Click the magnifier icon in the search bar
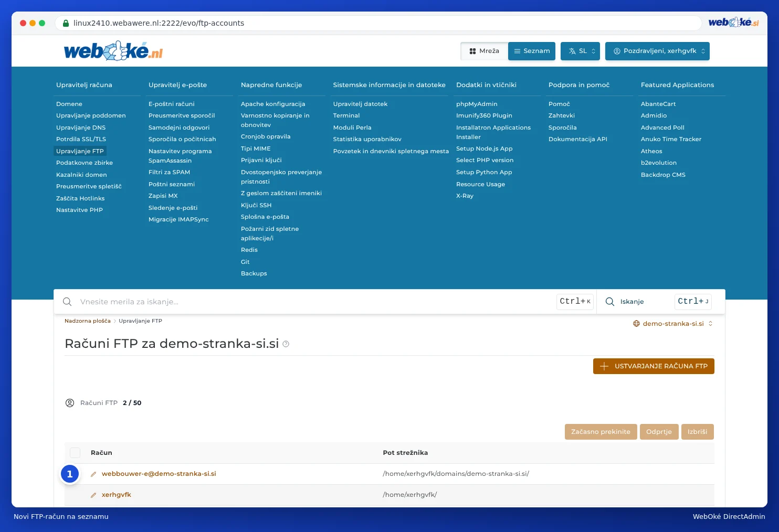The height and width of the screenshot is (532, 779). [x=67, y=302]
